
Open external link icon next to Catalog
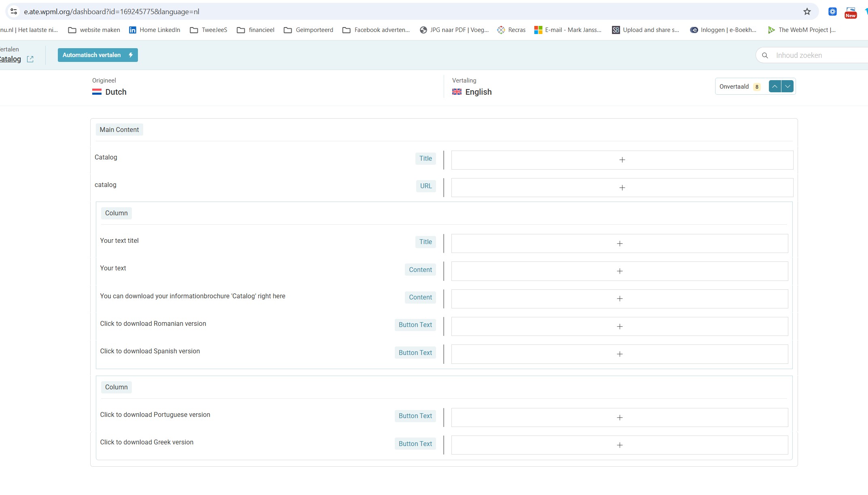(x=30, y=59)
